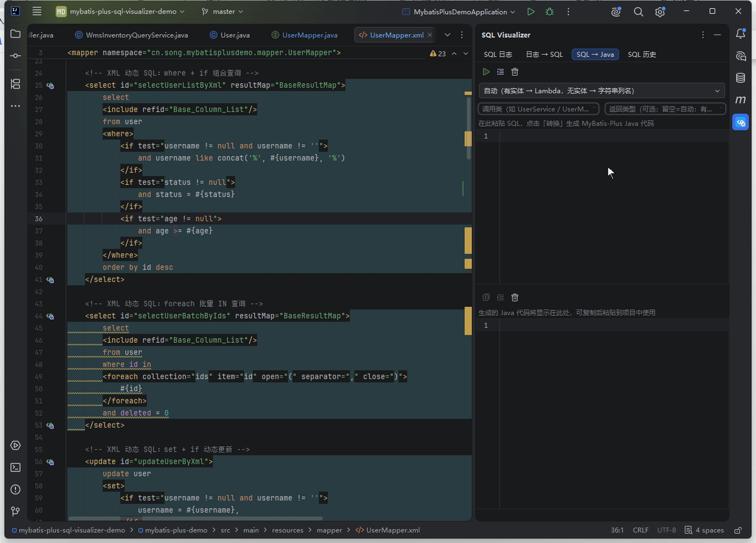The height and width of the screenshot is (543, 756).
Task: Click format icon next to the green run arrow
Action: [x=500, y=72]
